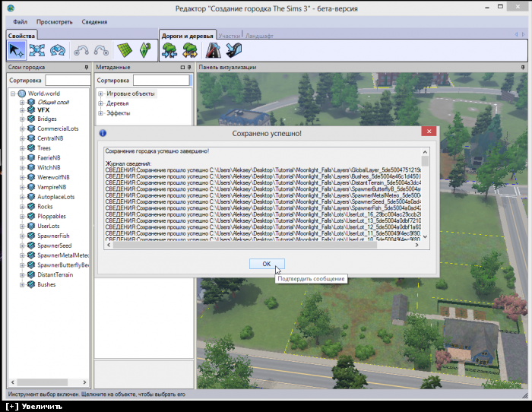Select the first tree placement tool
Screen dimensions: 532x412
(170, 50)
